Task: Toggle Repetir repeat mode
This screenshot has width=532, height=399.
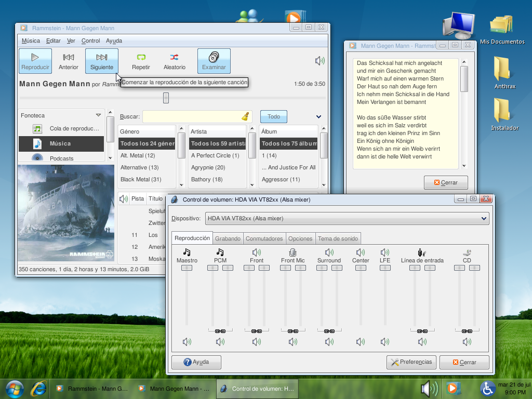Action: tap(141, 61)
